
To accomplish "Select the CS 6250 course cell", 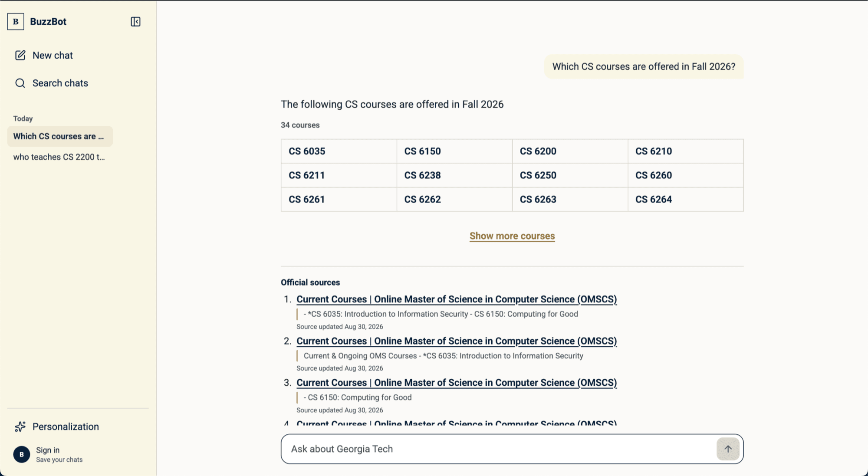I will pyautogui.click(x=570, y=175).
